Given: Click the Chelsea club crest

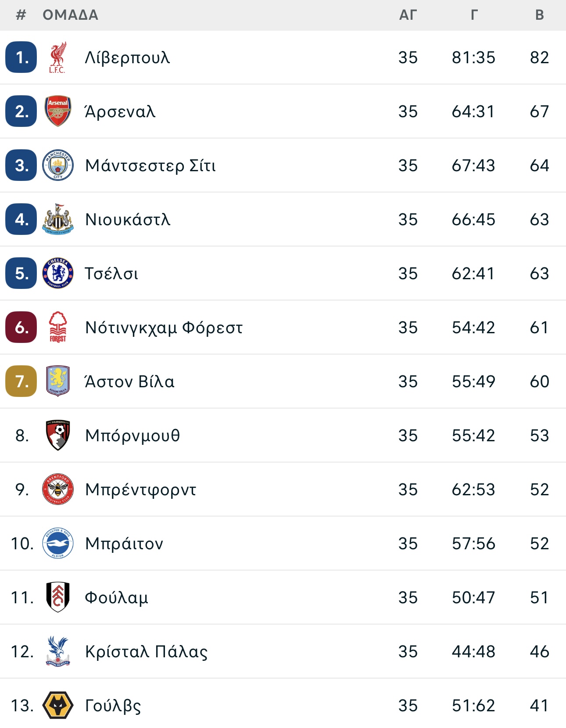Looking at the screenshot, I should [58, 273].
